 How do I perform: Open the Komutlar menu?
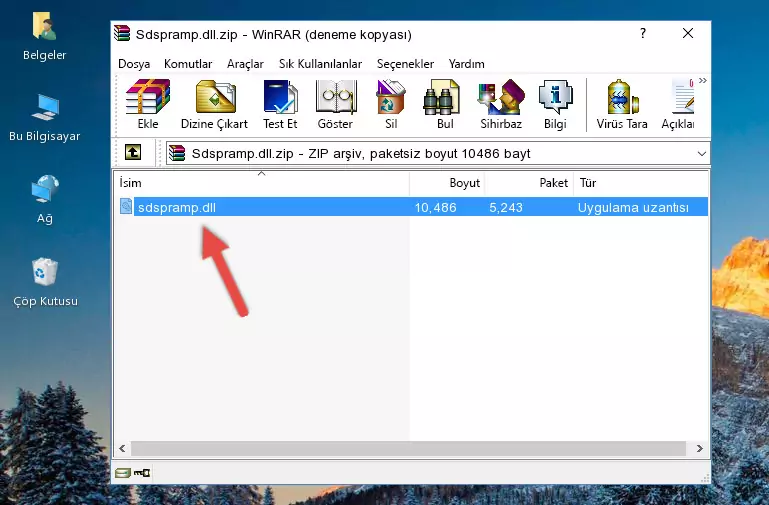pos(188,64)
